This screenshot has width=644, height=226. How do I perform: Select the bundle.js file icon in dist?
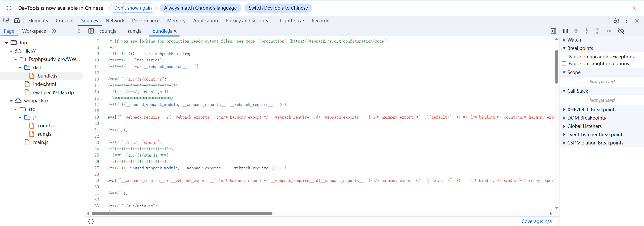click(32, 76)
